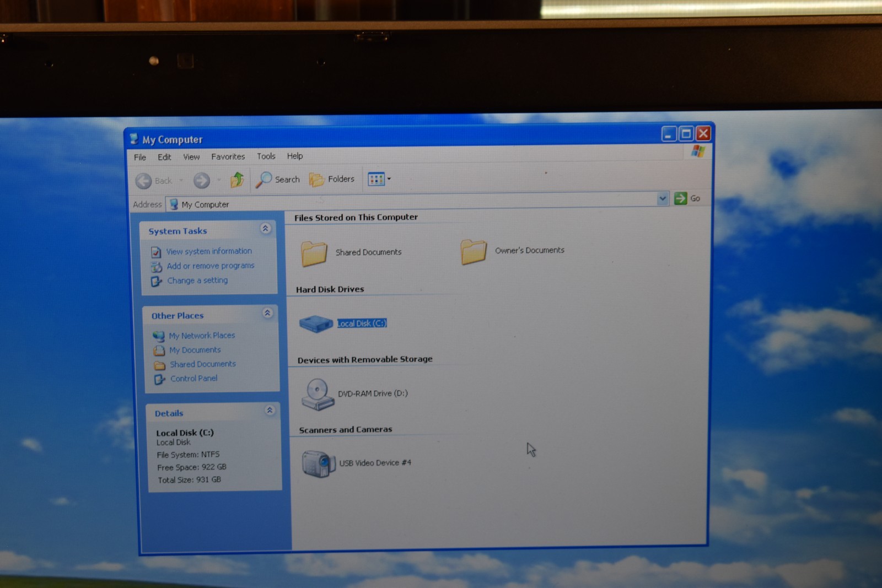This screenshot has height=588, width=882.
Task: Open the Favorites menu
Action: coord(228,157)
